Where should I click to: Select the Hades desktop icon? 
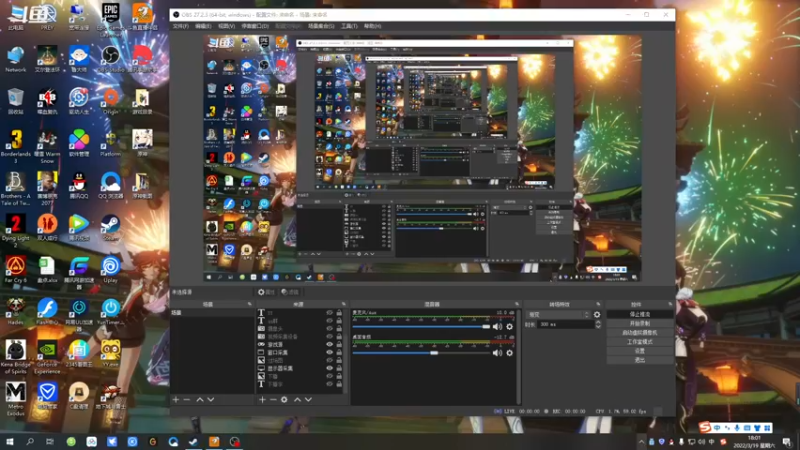click(15, 312)
